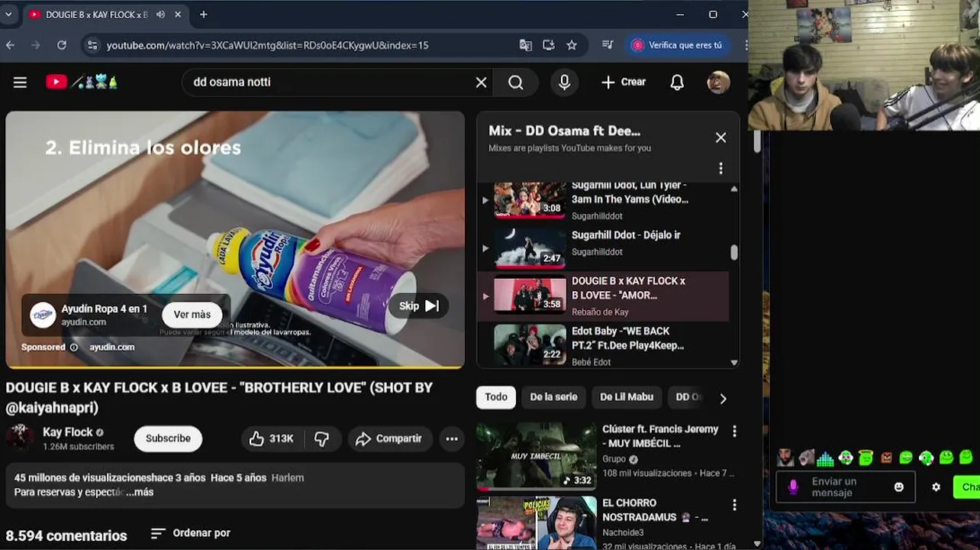Close the Mix playlist panel

coord(720,137)
